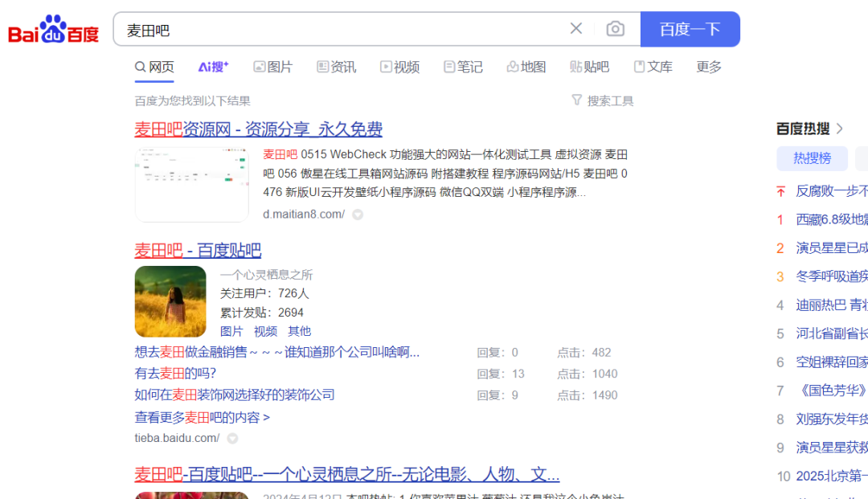Open hot search number 9 演员星星获救
This screenshot has width=868, height=499.
pyautogui.click(x=832, y=448)
